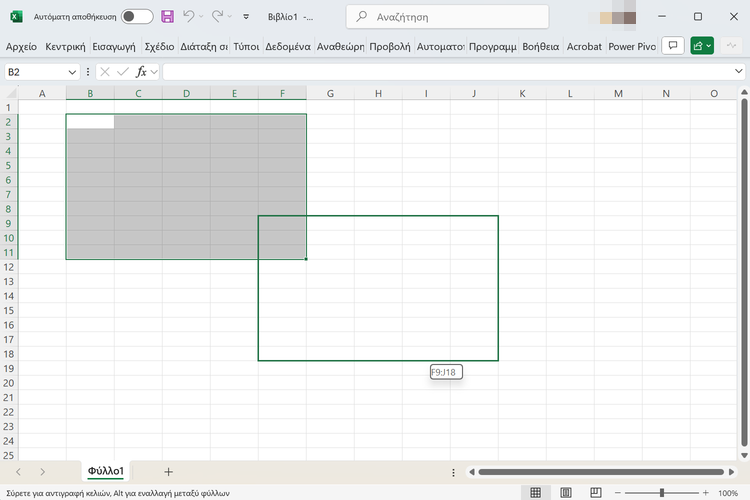Click the zoom in plus button
Viewport: 750px width, 500px height.
tap(706, 493)
